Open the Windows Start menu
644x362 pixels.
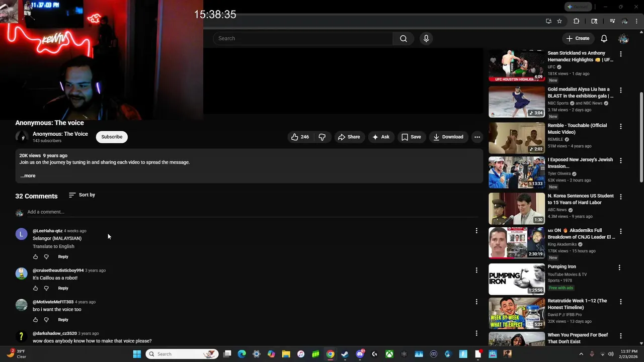(x=137, y=354)
